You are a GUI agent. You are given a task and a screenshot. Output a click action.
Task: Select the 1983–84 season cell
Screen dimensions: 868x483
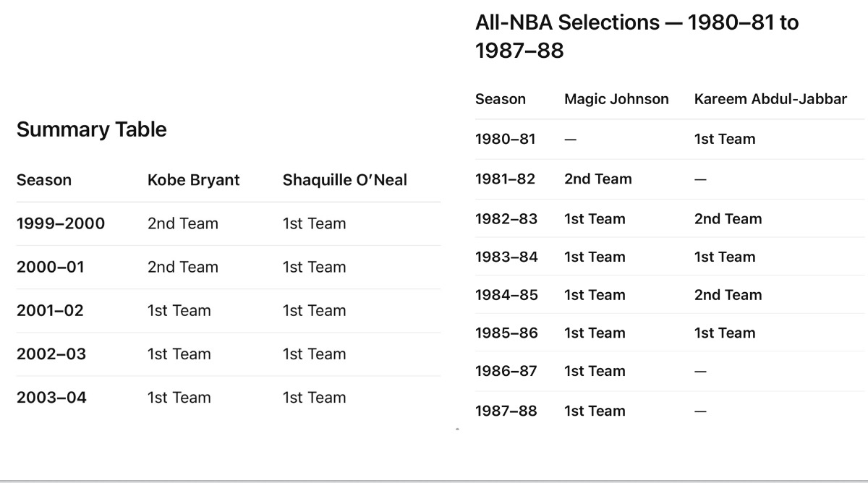pyautogui.click(x=506, y=257)
